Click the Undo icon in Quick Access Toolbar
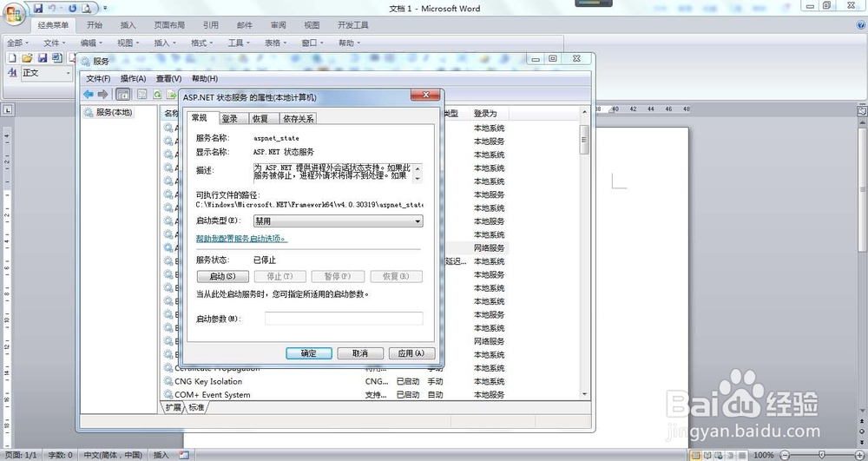Viewport: 868px width, 461px height. (52, 9)
